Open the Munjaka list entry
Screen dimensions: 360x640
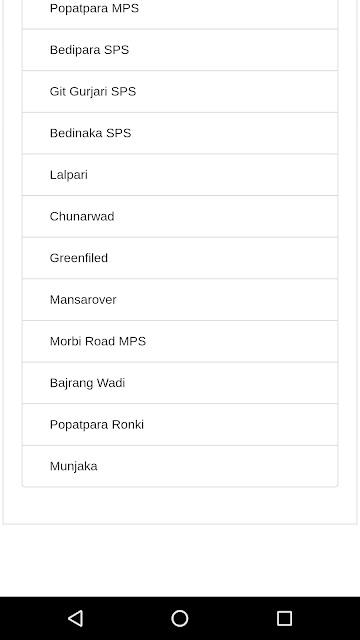(180, 466)
